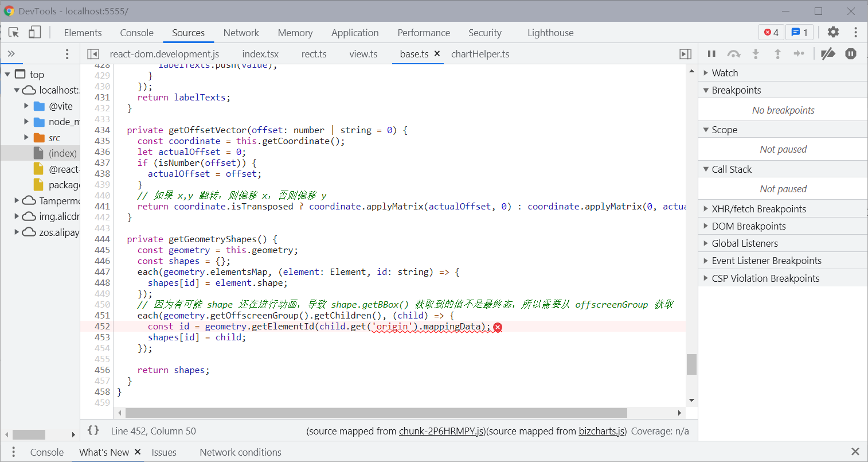Close the What's New drawer tab

138,452
